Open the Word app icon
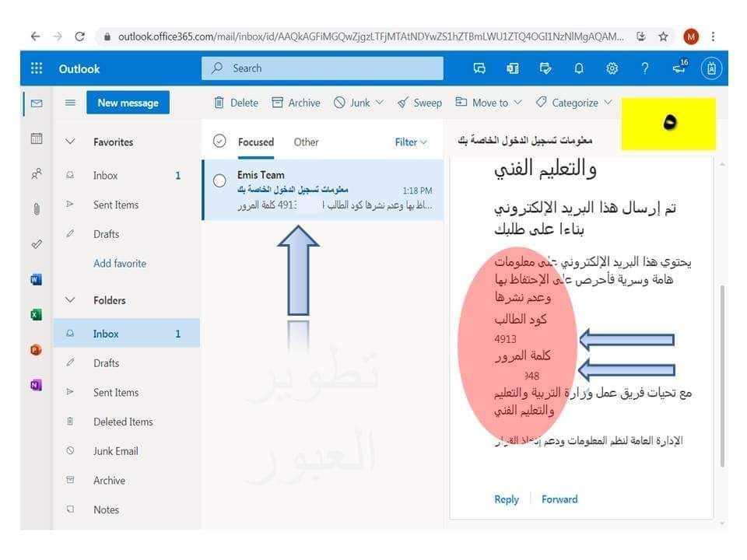The height and width of the screenshot is (560, 747). [x=37, y=279]
